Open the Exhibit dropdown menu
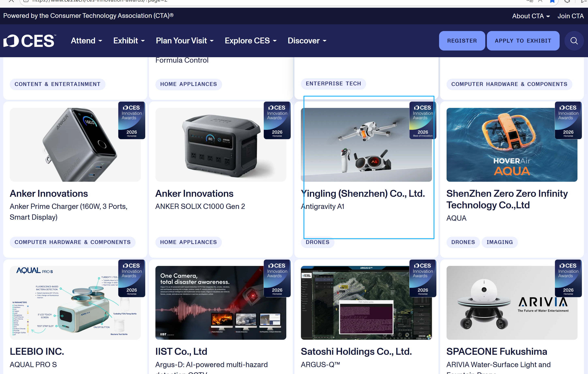This screenshot has width=588, height=374. [129, 41]
